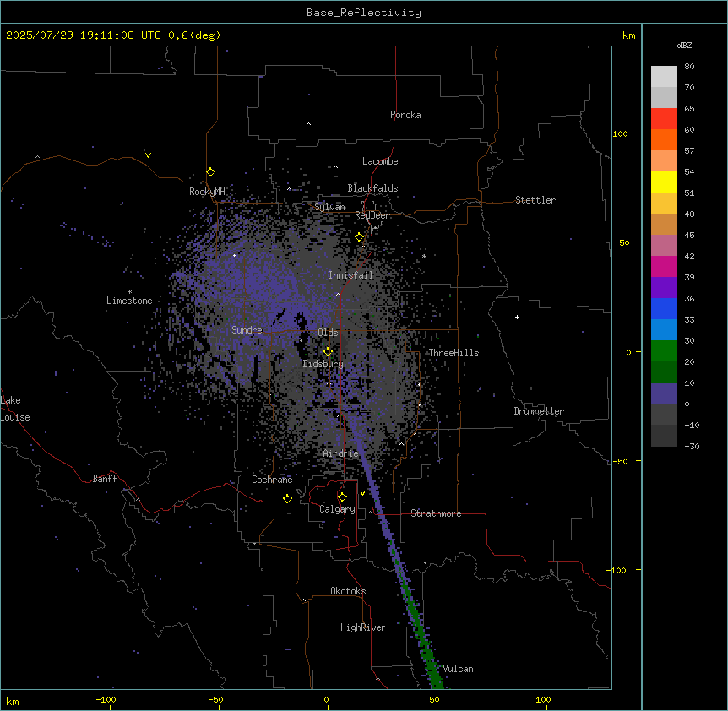Click the ThreeHills label
Viewport: 728px width, 711px height.
click(454, 353)
